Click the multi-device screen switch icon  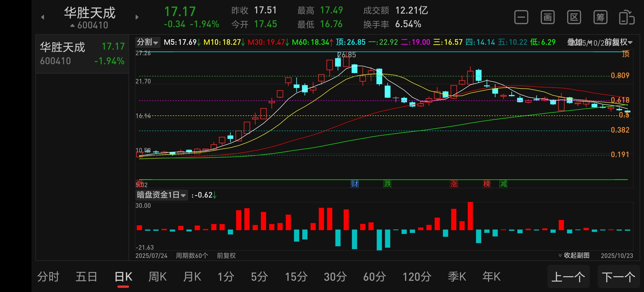tap(627, 17)
